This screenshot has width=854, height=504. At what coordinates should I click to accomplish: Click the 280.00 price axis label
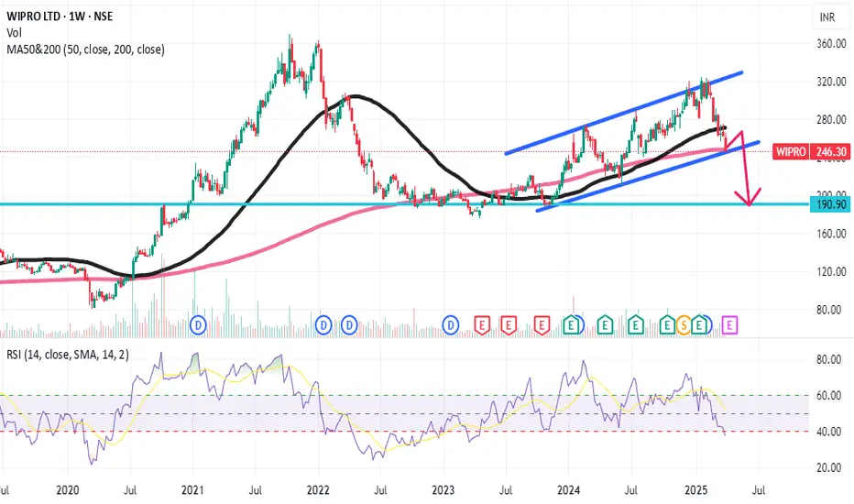pos(832,119)
